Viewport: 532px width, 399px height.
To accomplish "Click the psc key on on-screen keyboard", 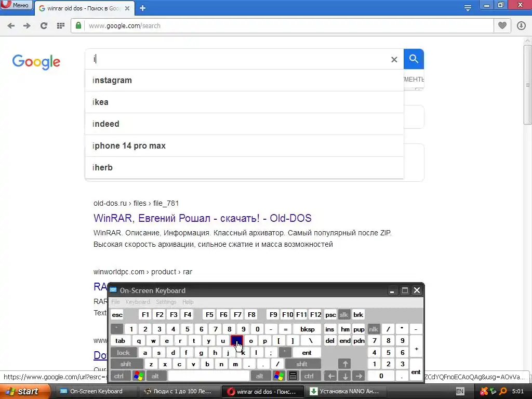I will 330,314.
